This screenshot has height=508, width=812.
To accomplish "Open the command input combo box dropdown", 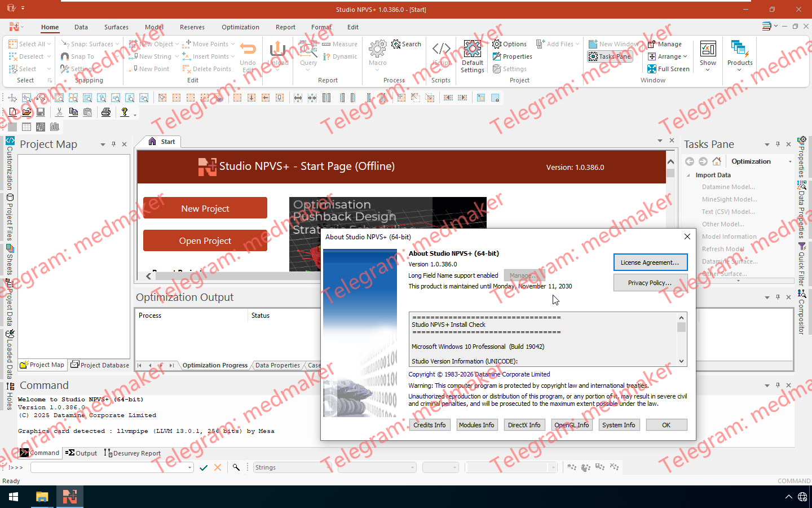I will pos(189,467).
